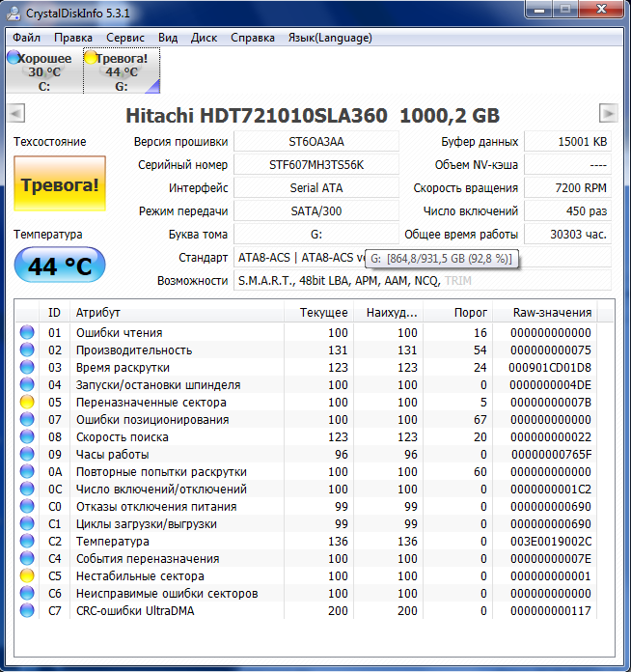Screen dimensions: 631x672
Task: Go to next disk with right arrow
Action: (608, 114)
